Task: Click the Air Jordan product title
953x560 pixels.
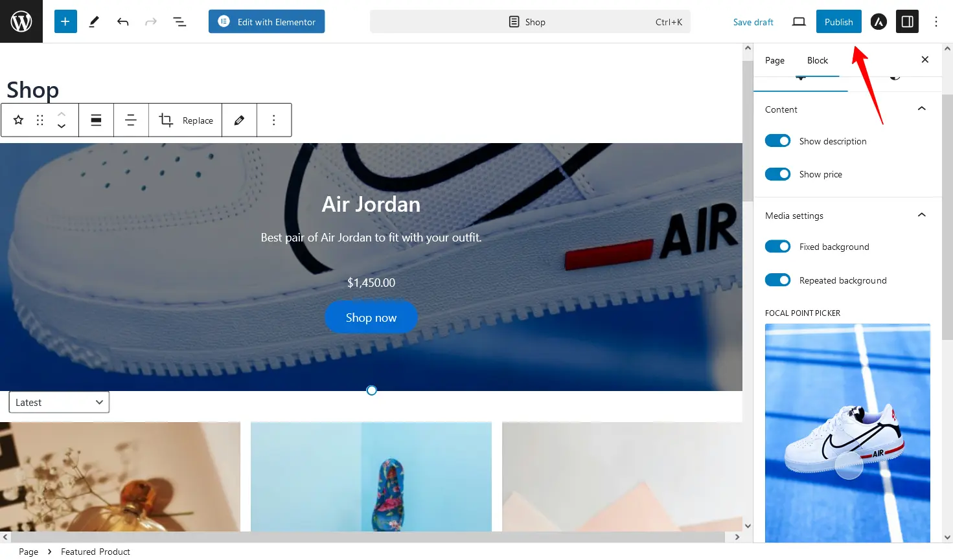Action: (371, 204)
